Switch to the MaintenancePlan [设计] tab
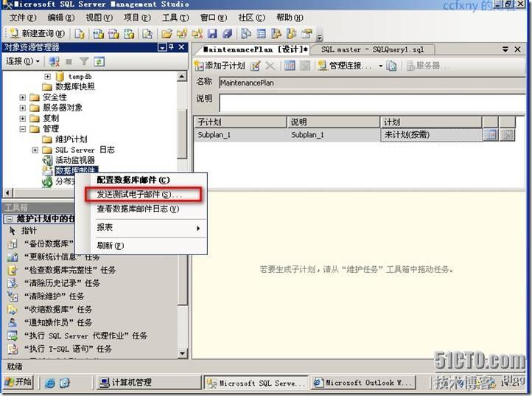This screenshot has height=396, width=532. [x=255, y=49]
